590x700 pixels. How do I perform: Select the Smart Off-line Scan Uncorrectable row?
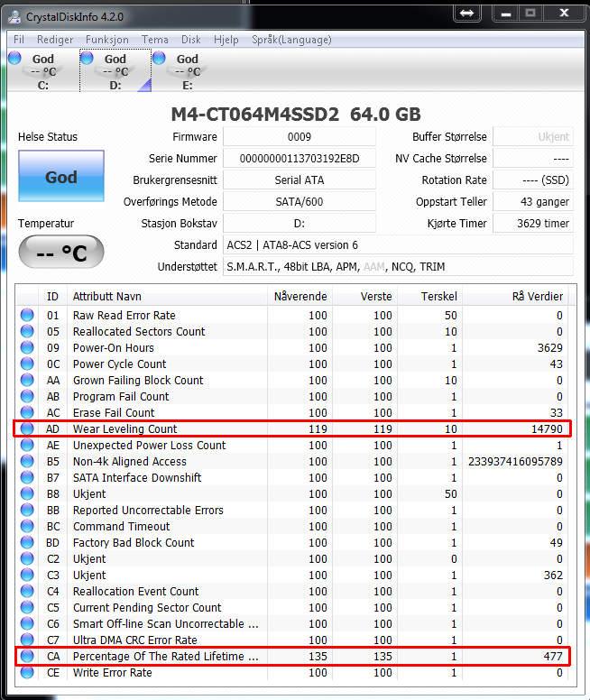point(293,623)
